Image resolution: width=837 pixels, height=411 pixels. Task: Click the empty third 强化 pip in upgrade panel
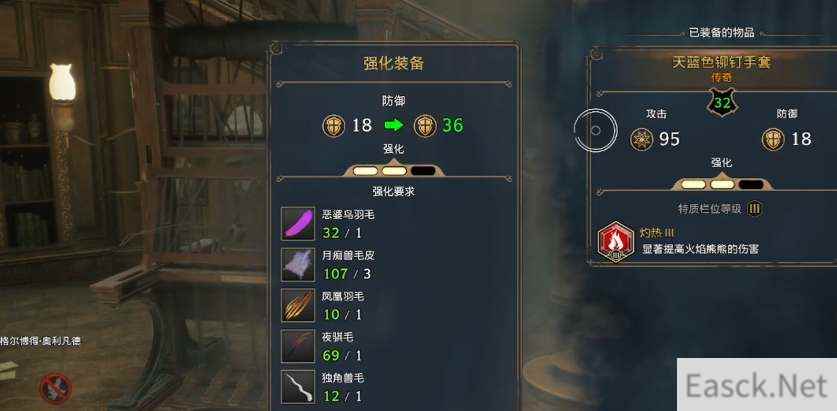pyautogui.click(x=423, y=171)
